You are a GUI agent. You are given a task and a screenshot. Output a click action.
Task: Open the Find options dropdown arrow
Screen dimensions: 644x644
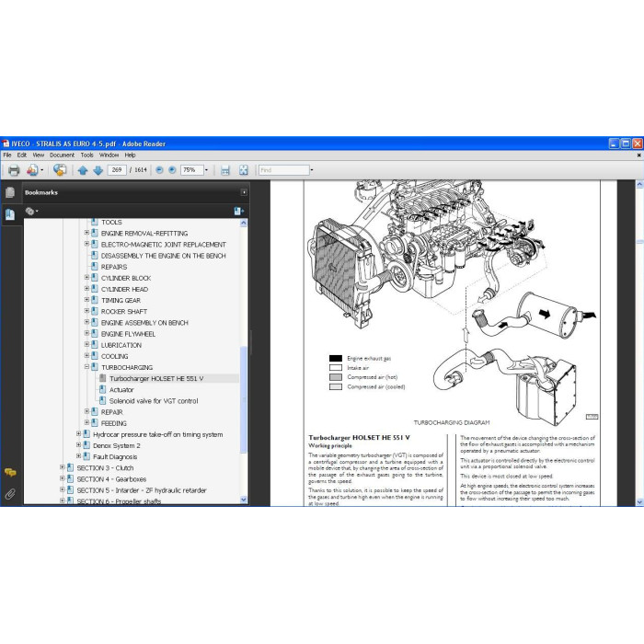point(312,170)
